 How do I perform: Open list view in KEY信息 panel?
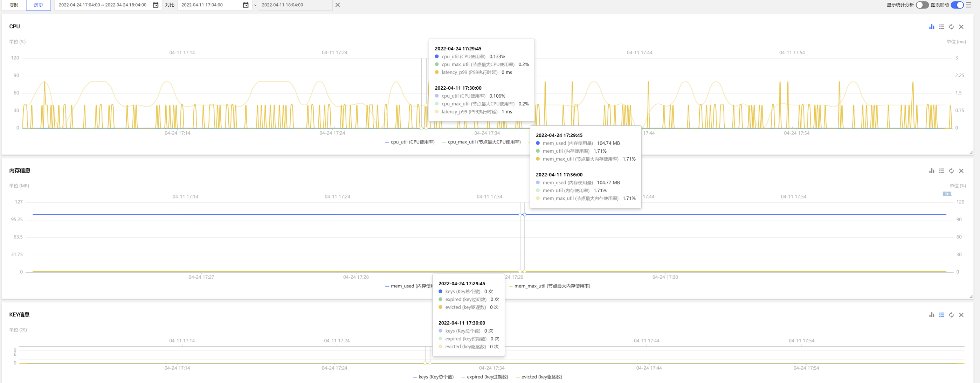[x=941, y=315]
